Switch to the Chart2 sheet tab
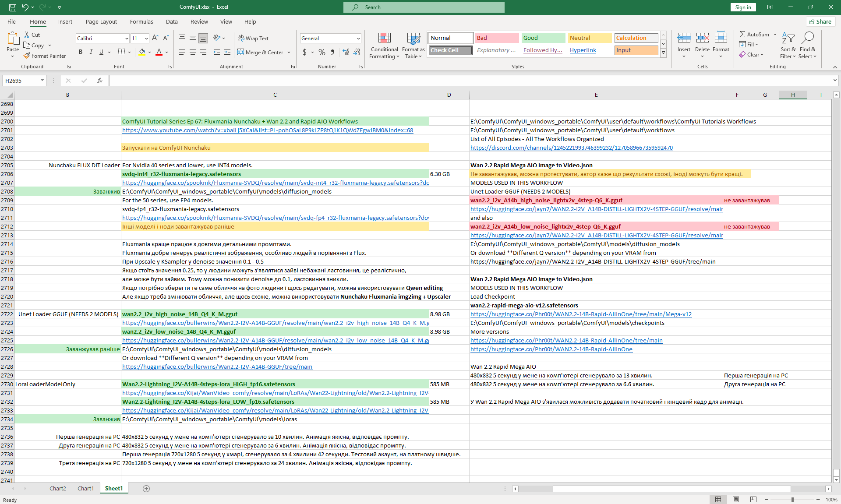841x504 pixels. 57,488
